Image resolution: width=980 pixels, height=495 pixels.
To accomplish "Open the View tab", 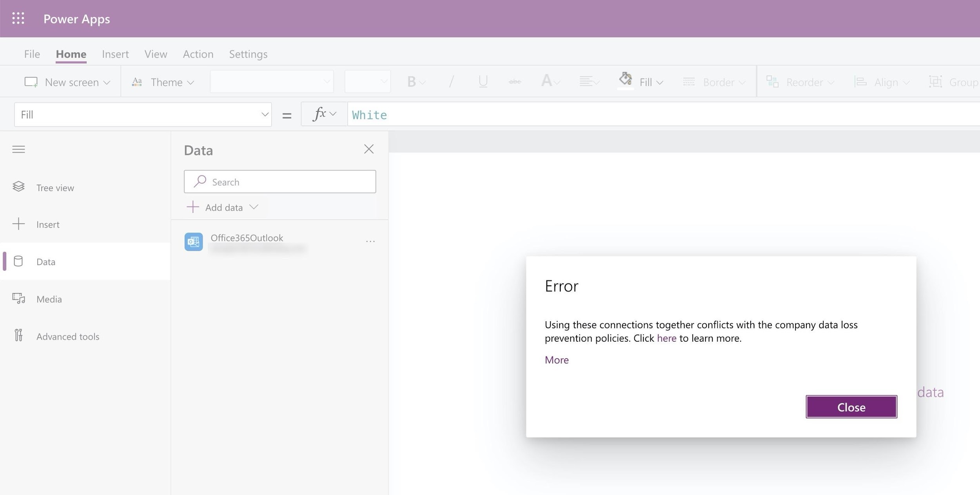I will [156, 54].
